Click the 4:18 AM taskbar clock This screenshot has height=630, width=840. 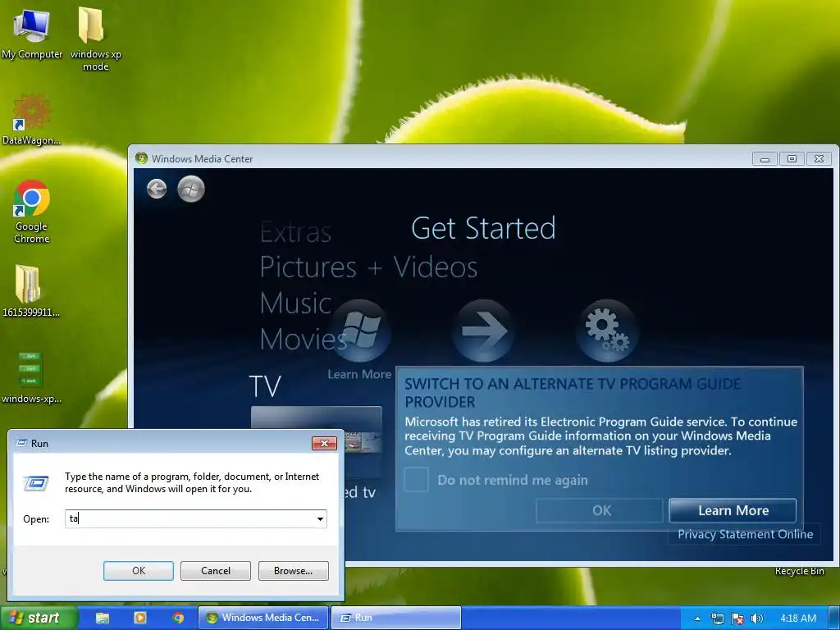tap(798, 619)
